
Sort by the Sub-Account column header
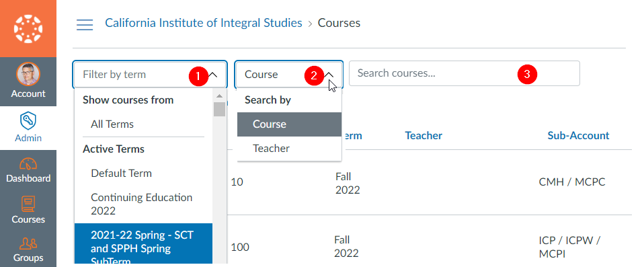click(578, 136)
